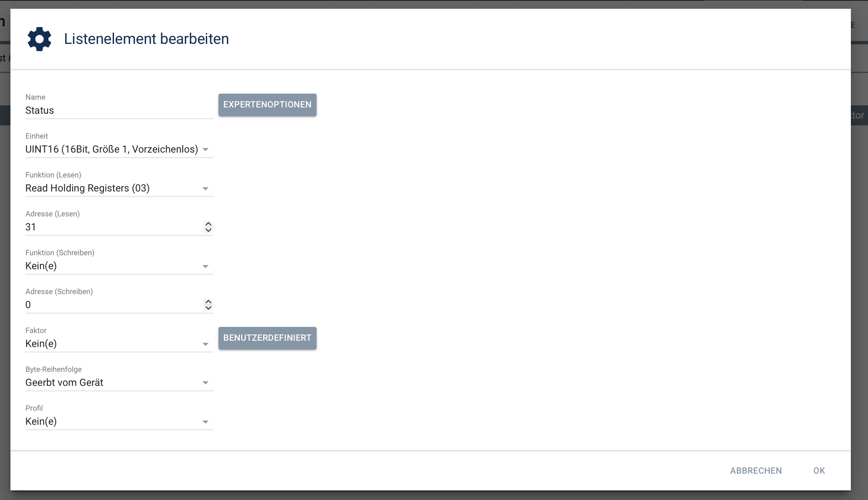Click the Expertenoptionen button
868x500 pixels.
[267, 105]
